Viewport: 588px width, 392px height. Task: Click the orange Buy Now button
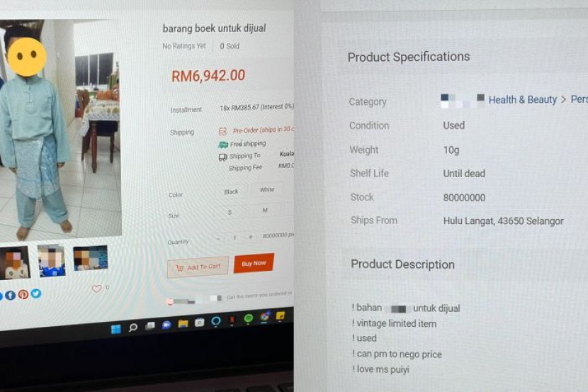(254, 263)
